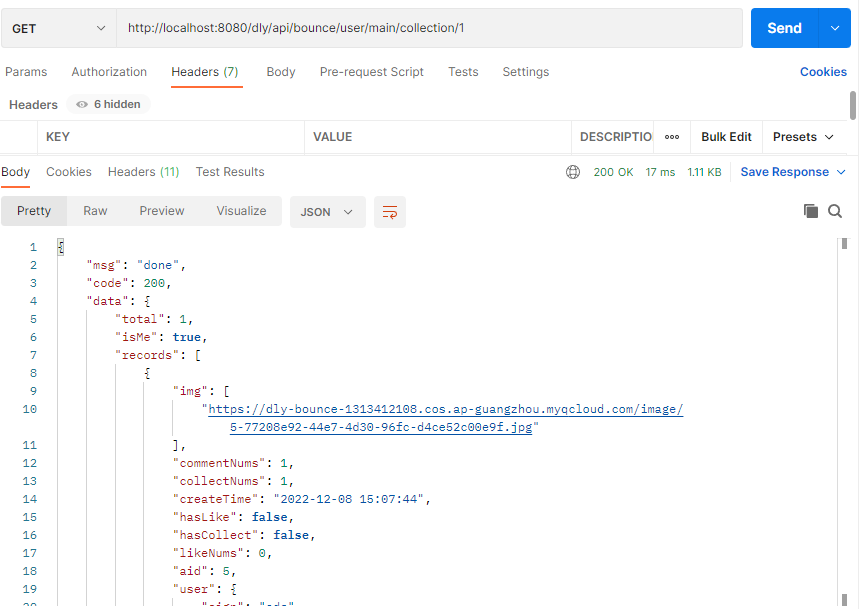Click the Bulk Edit button
The image size is (866, 609).
[x=726, y=137]
